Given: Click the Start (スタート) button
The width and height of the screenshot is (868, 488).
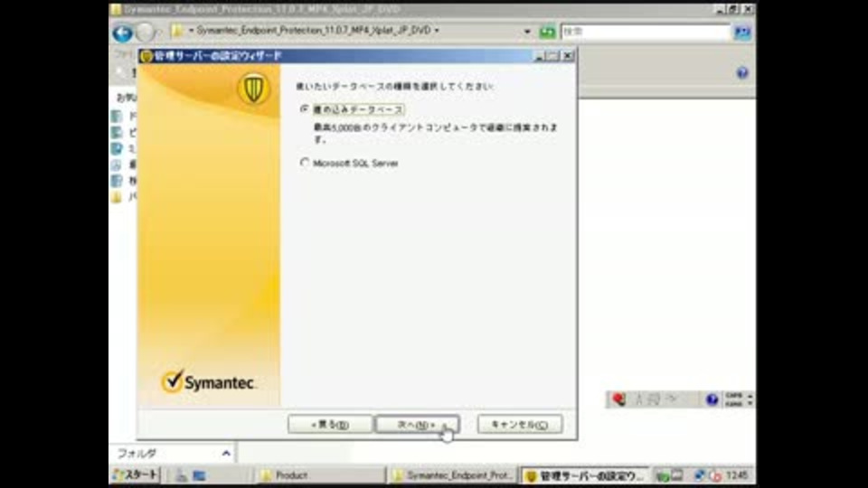Looking at the screenshot, I should point(136,474).
